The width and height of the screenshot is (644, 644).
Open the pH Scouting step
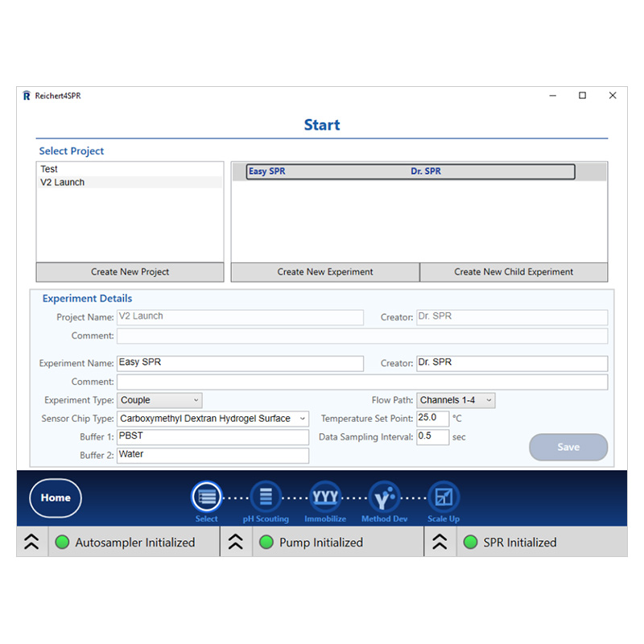[x=266, y=497]
